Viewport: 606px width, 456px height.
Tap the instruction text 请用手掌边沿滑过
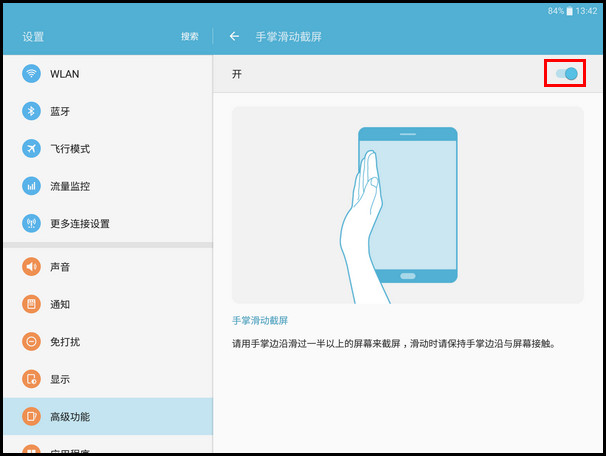coord(394,344)
